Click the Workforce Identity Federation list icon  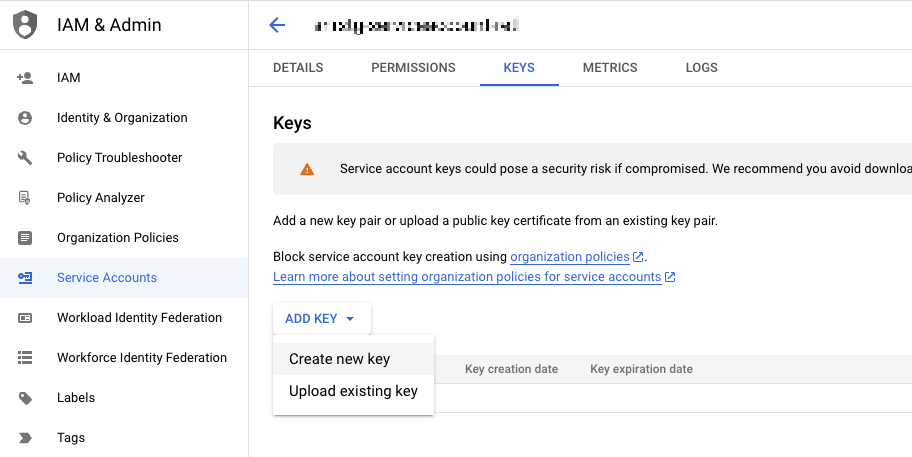pyautogui.click(x=25, y=358)
